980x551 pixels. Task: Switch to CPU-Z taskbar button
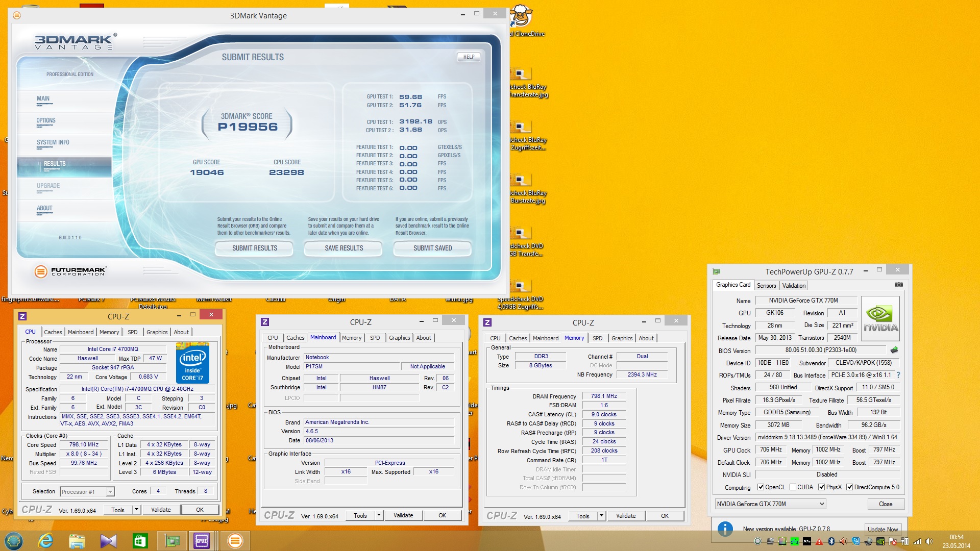[202, 541]
